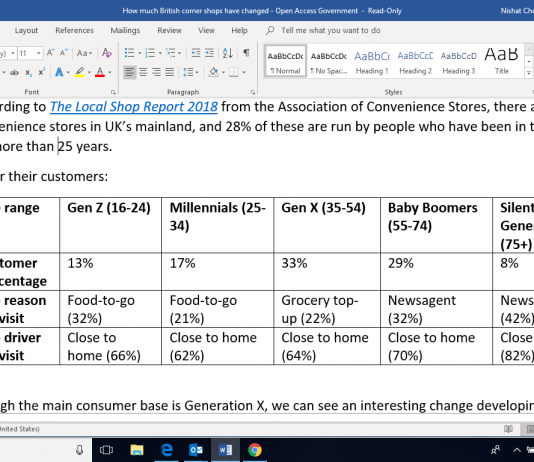Screen dimensions: 534x462
Task: Toggle superscript formatting
Action: coord(42,73)
